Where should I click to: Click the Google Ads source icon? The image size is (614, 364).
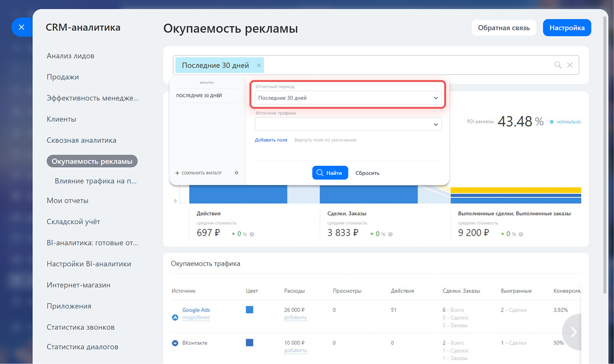(175, 317)
